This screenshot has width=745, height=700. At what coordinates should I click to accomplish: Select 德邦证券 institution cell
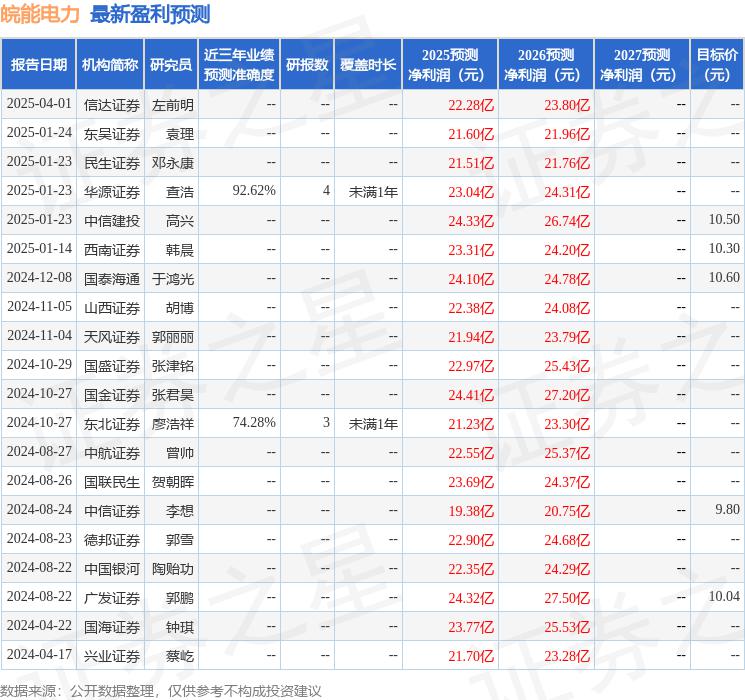[112, 540]
